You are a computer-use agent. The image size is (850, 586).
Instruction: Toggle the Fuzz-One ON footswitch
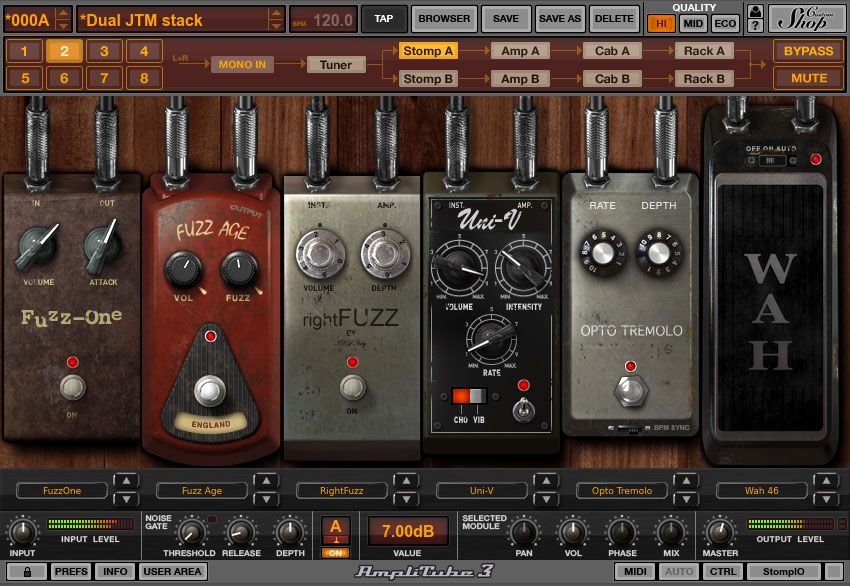(x=72, y=387)
